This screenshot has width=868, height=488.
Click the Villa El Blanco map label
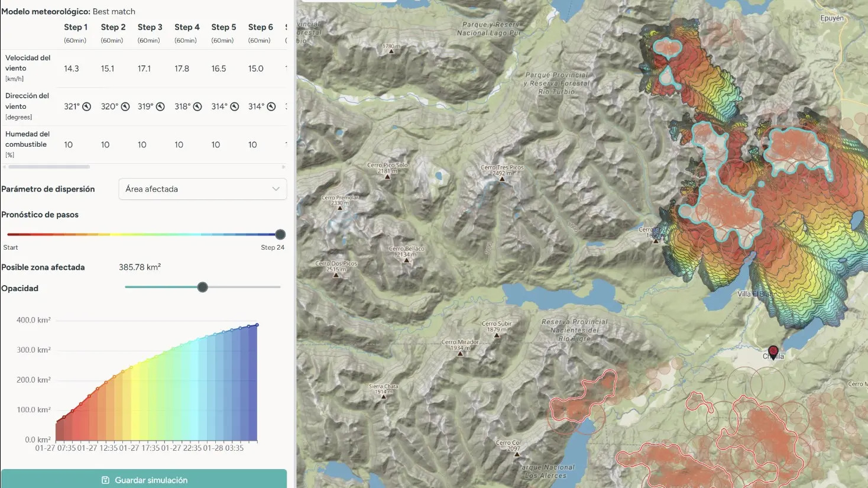[754, 294]
